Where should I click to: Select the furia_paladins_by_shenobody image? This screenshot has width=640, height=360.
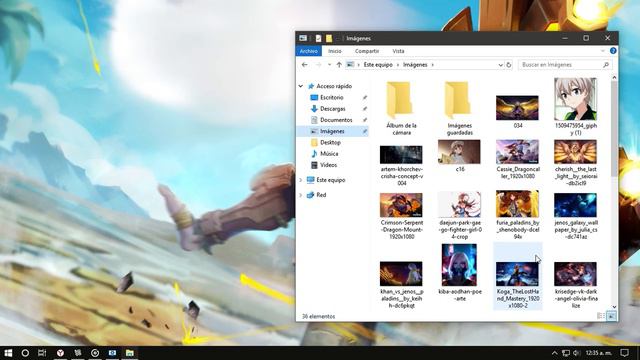(x=518, y=215)
